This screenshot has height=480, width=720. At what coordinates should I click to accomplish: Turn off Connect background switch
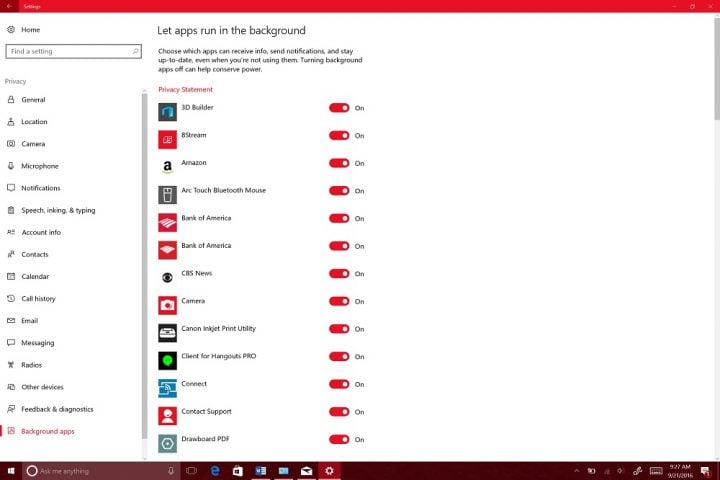point(339,384)
